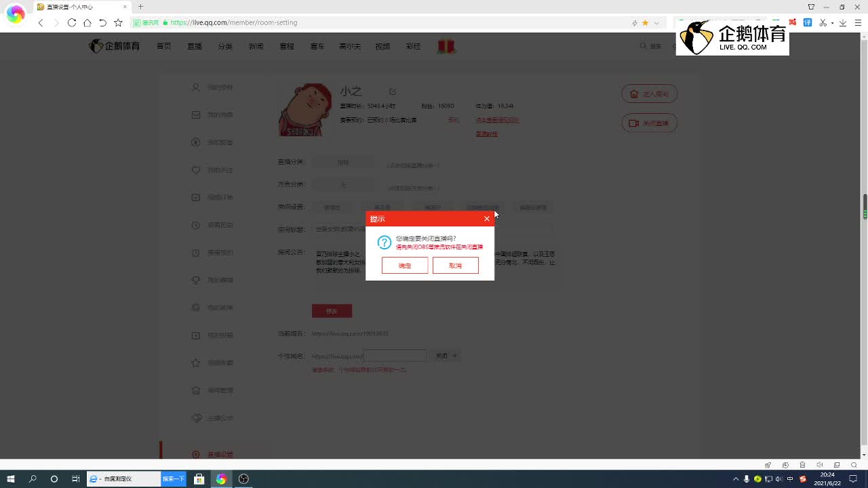This screenshot has width=868, height=488.
Task: Click the 搜索一下 button in taskbar
Action: 173,479
